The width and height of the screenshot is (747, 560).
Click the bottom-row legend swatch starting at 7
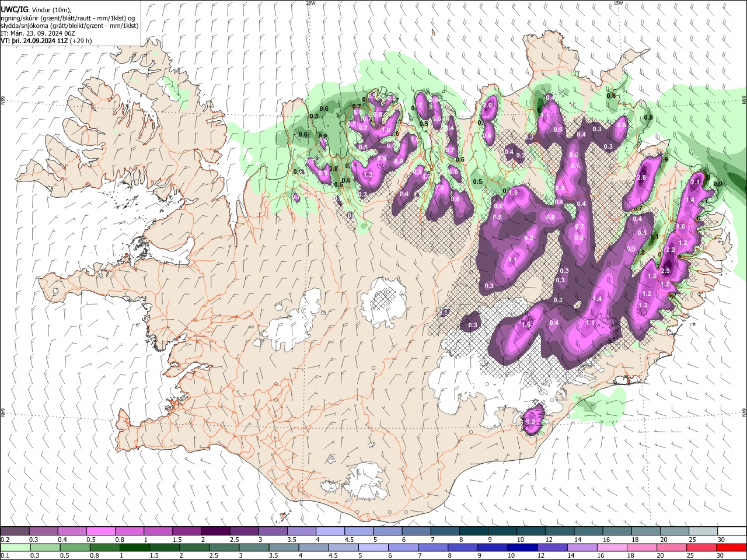pos(433,548)
